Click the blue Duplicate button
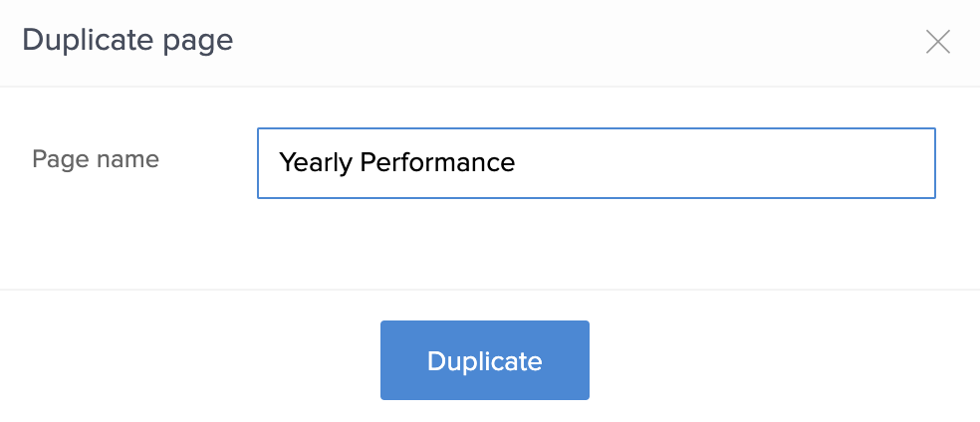Screen dimensions: 980x422 484,360
